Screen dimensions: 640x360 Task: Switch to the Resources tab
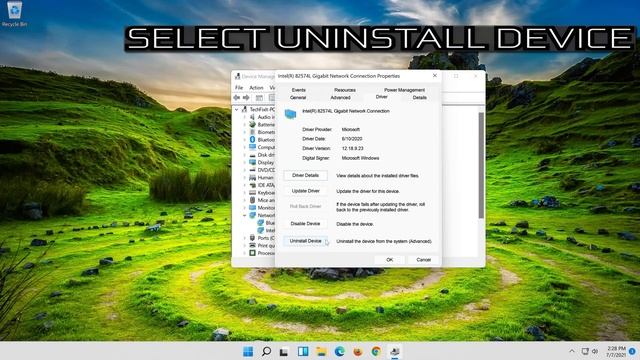(344, 90)
